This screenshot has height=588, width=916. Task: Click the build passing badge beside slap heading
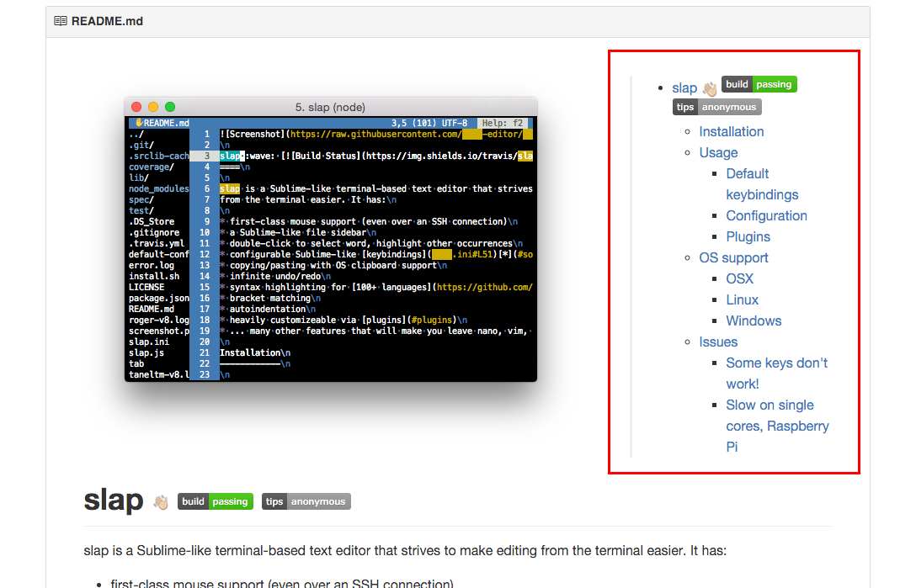click(x=215, y=501)
